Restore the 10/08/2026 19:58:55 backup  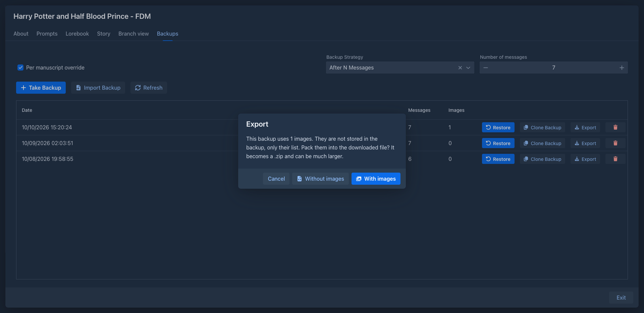498,159
